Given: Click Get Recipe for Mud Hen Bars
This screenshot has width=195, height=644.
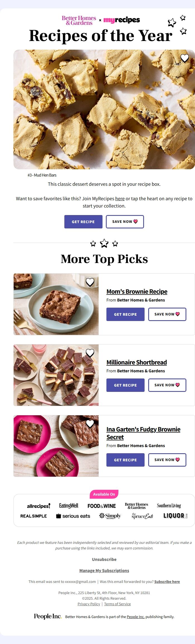Looking at the screenshot, I should point(83,222).
